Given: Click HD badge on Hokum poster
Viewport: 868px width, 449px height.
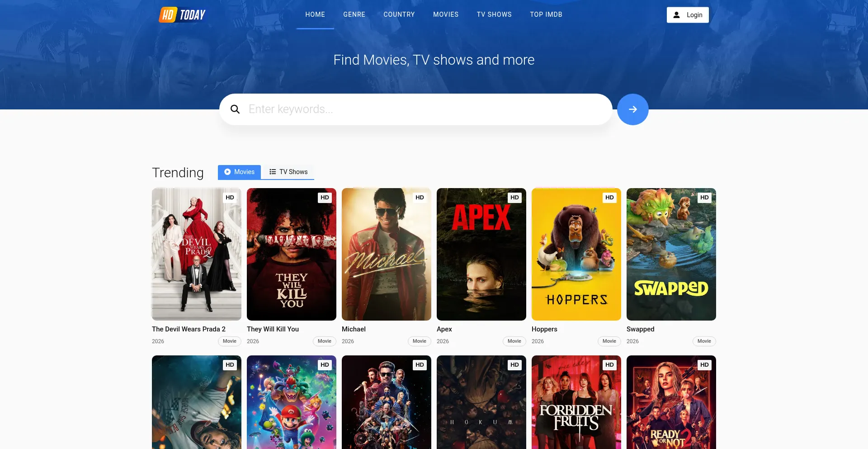Looking at the screenshot, I should [514, 365].
